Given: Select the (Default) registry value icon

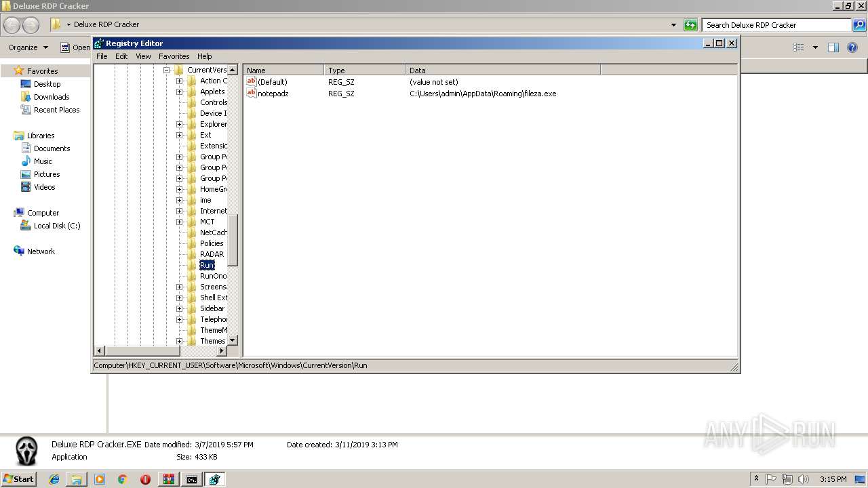Looking at the screenshot, I should [x=252, y=82].
